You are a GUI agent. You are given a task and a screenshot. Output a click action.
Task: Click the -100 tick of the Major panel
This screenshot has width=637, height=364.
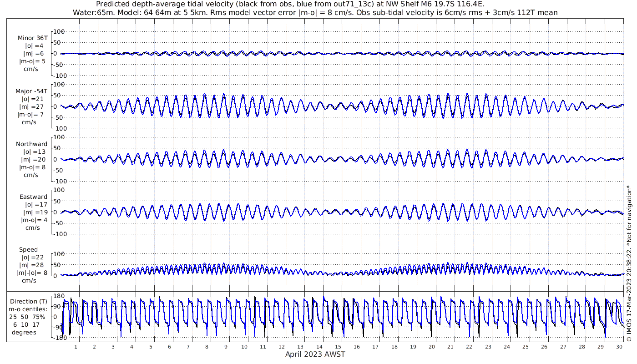click(x=60, y=128)
